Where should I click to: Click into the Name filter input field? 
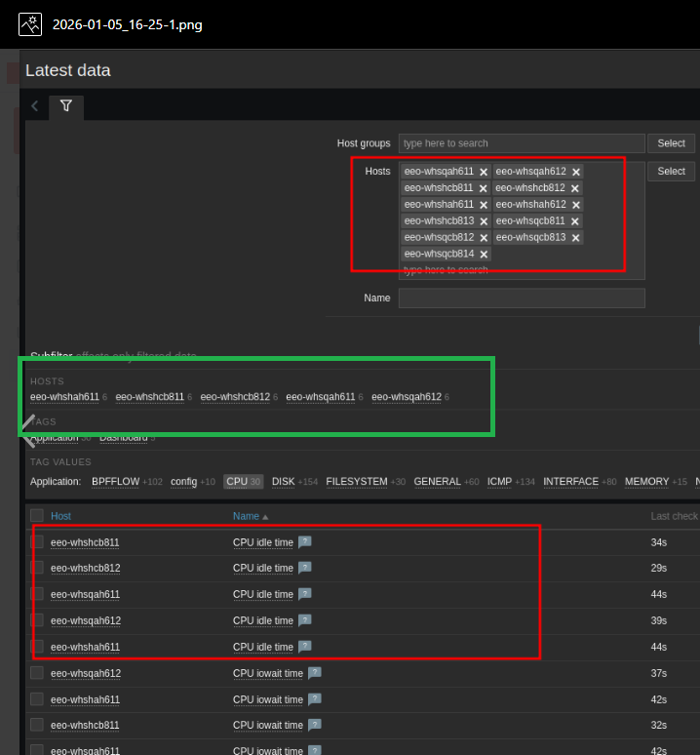click(x=522, y=298)
